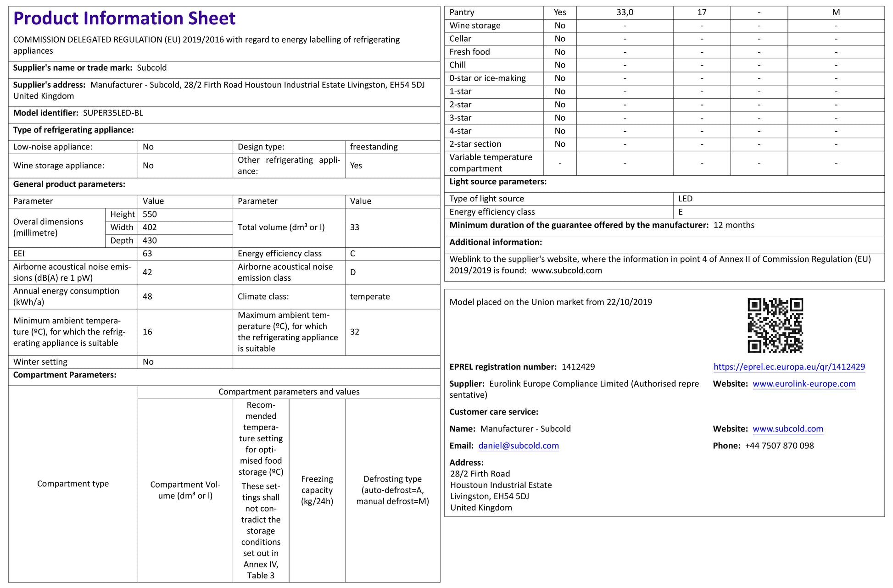The image size is (893, 588).
Task: Click the daniel@subcold.com email link
Action: point(519,446)
